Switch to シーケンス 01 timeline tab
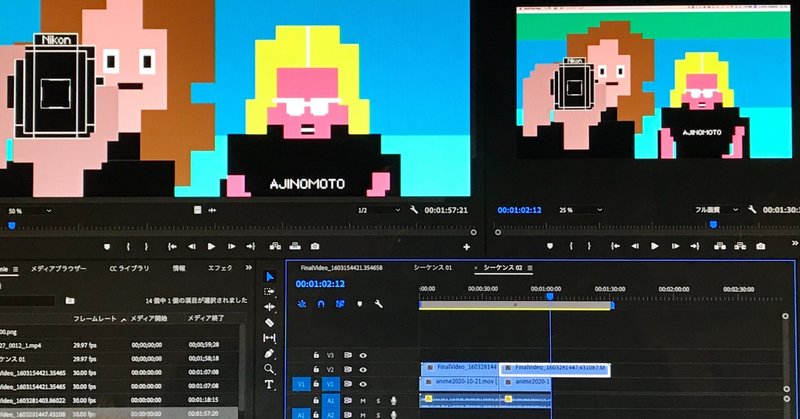The width and height of the screenshot is (800, 419). [433, 268]
